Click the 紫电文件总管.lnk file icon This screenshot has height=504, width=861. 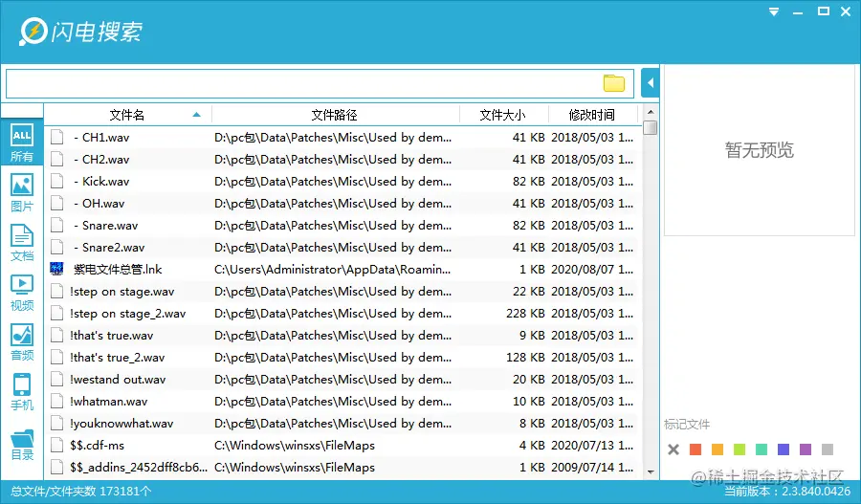(56, 269)
